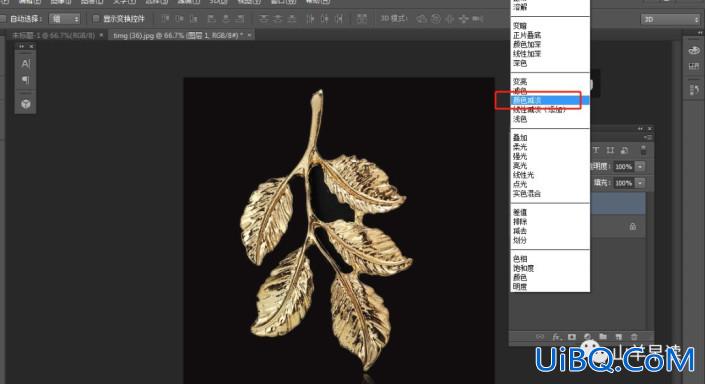Open the Character panel icon
The width and height of the screenshot is (705, 384).
tap(26, 63)
